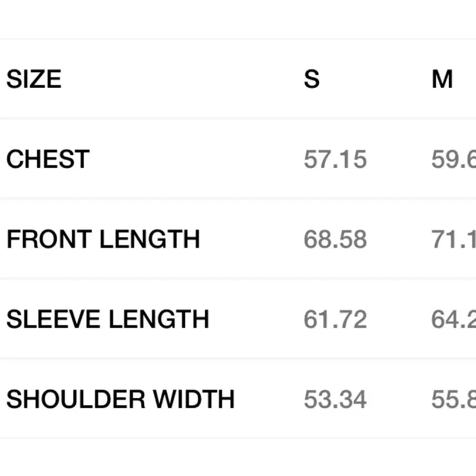This screenshot has height=476, width=476.
Task: Click the divider line below the SIZE header
Action: pyautogui.click(x=238, y=118)
